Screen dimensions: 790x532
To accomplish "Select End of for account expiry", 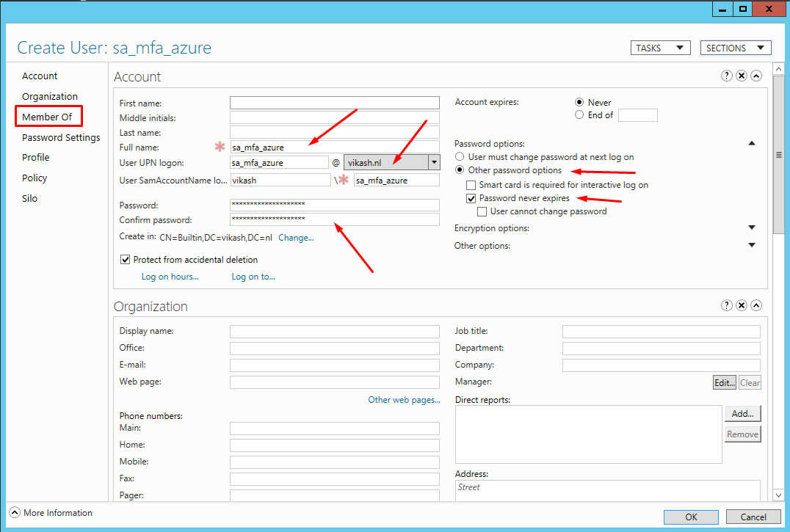I will 579,114.
